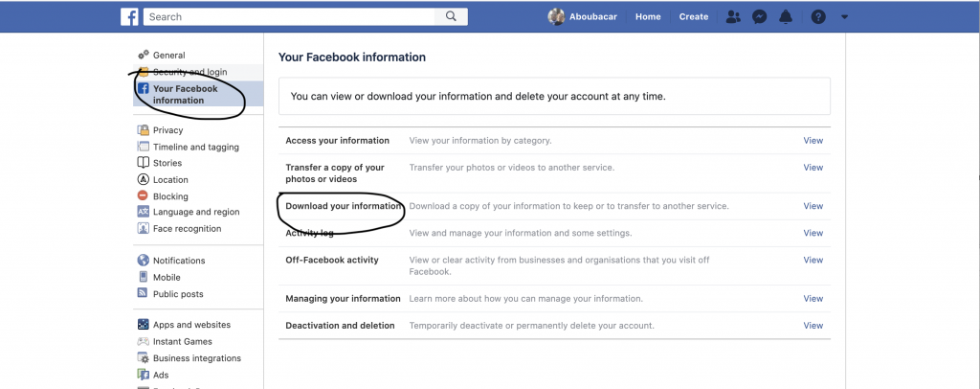Open Location settings
Screen dimensions: 980x389
click(x=170, y=179)
